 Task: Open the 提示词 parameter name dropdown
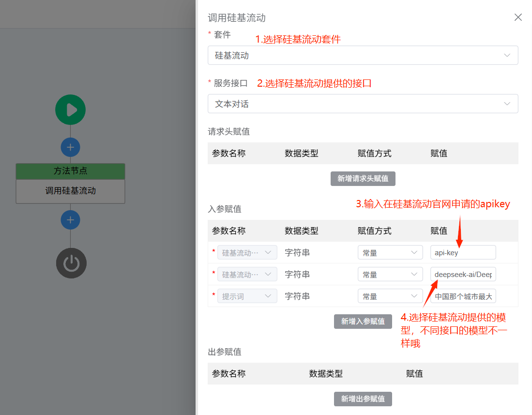(247, 296)
